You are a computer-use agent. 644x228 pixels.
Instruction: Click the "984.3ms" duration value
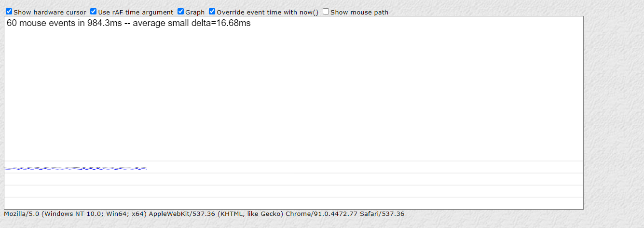(104, 23)
